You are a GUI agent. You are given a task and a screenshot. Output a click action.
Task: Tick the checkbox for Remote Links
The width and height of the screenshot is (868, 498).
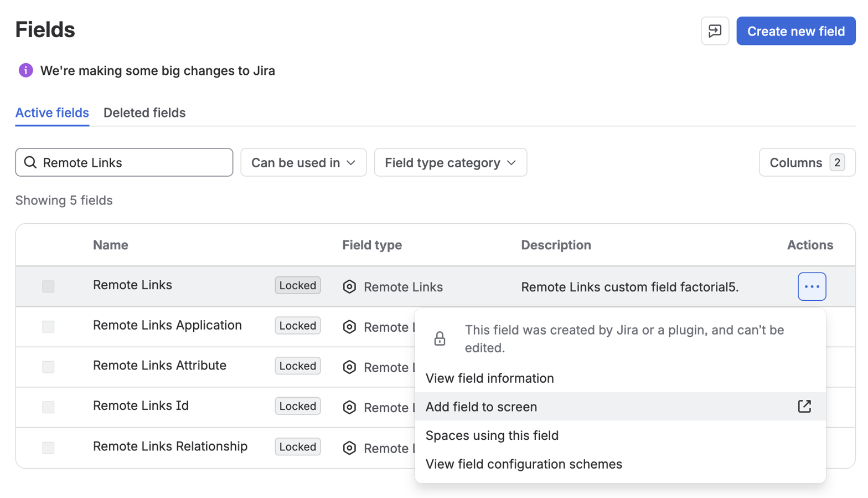[48, 286]
